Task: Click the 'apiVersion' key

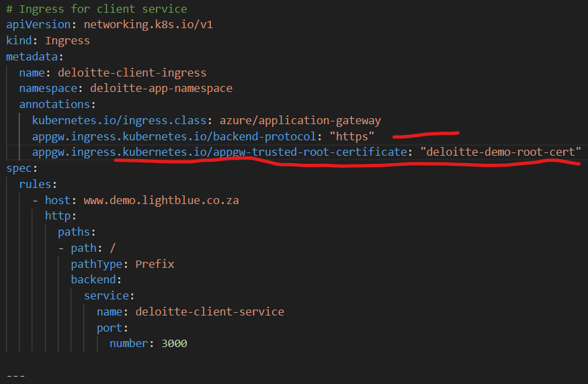Action: pos(38,25)
